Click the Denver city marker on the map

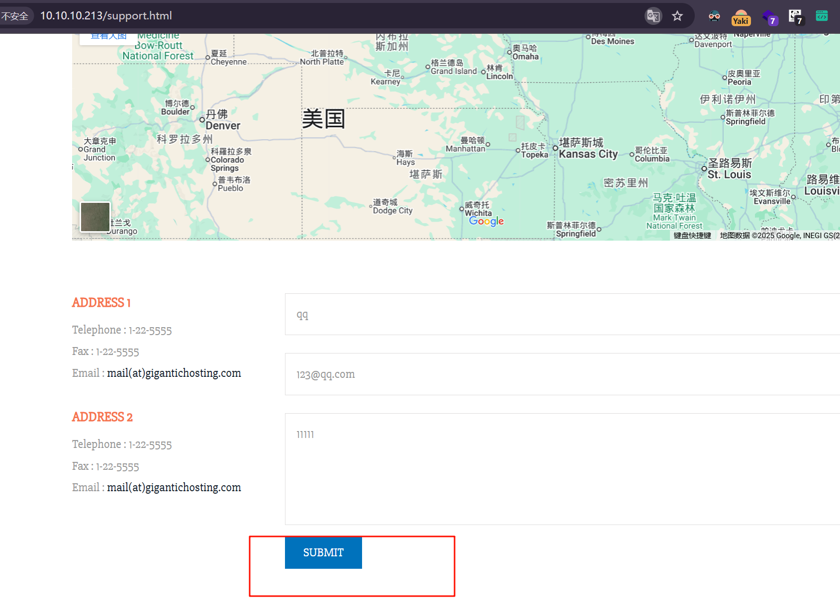click(202, 120)
